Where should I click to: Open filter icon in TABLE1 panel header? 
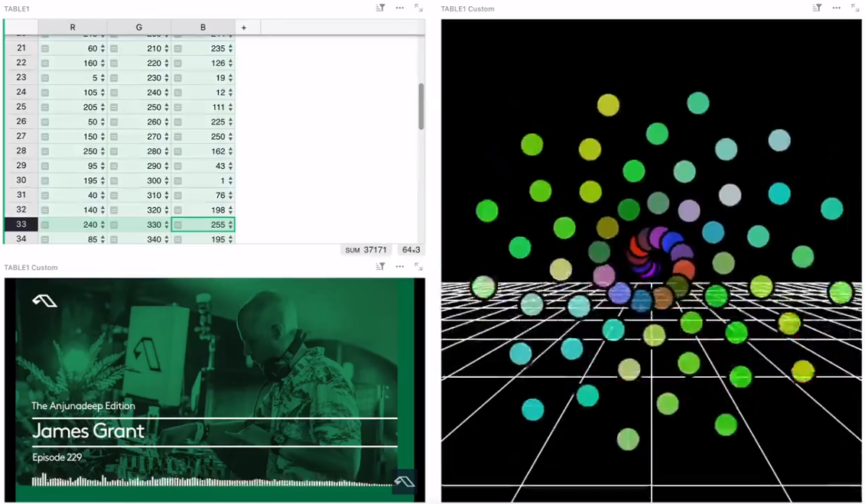(380, 8)
